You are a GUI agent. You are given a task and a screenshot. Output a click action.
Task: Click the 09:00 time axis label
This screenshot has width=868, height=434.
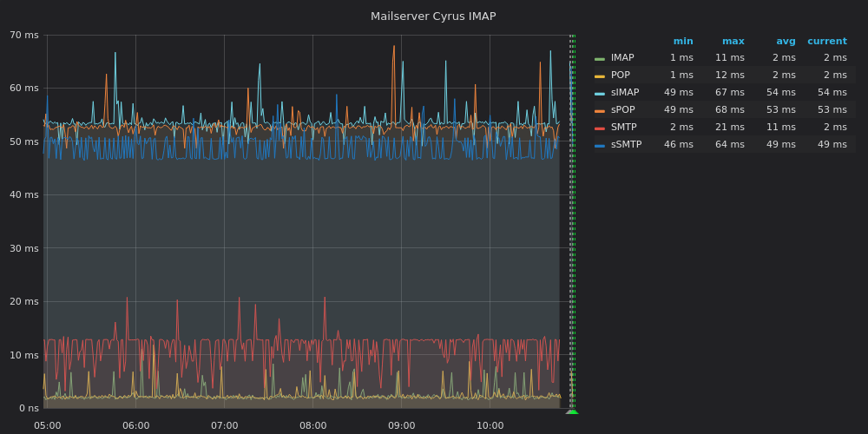pos(402,425)
